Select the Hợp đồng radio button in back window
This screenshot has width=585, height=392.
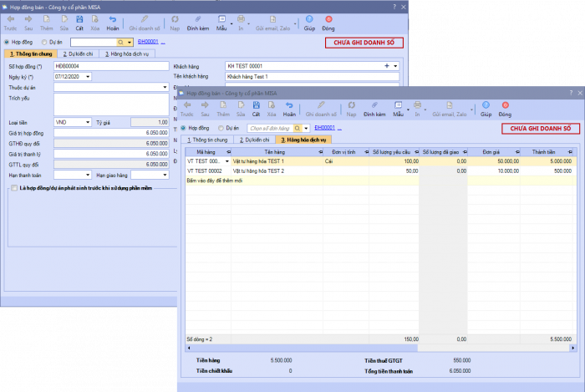[8, 41]
